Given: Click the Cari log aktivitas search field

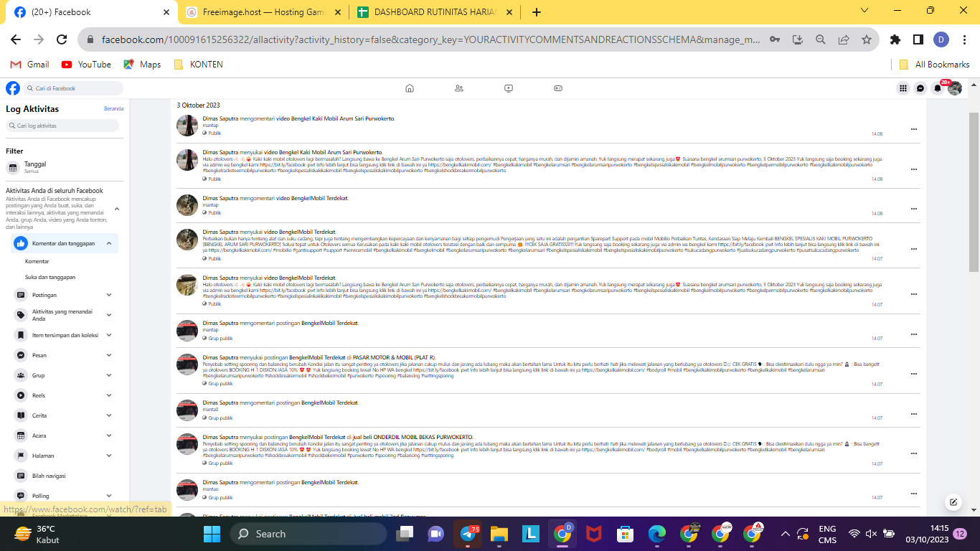Looking at the screenshot, I should [x=62, y=126].
